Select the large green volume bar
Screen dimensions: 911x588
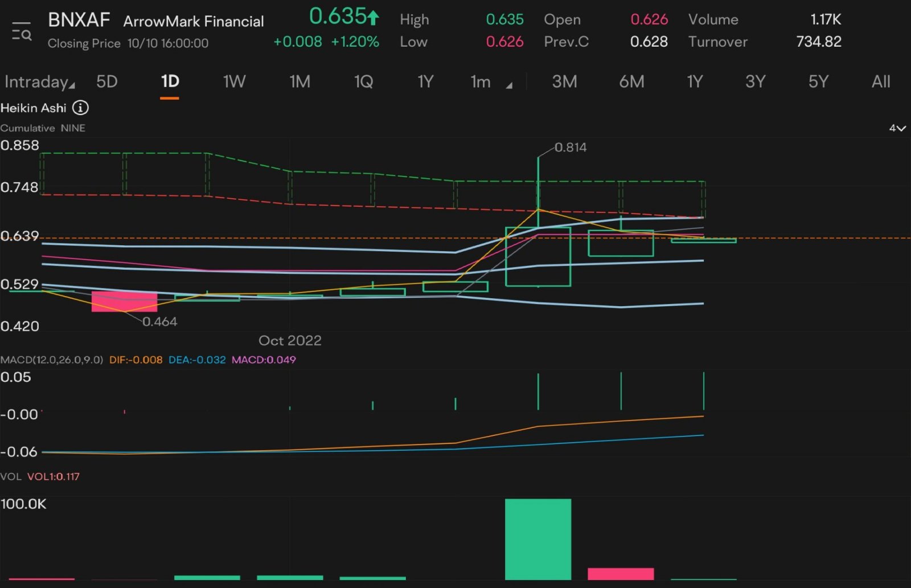[x=538, y=539]
